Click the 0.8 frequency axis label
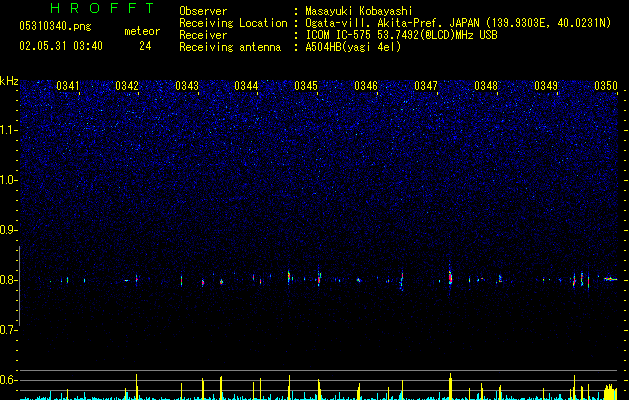 coord(8,280)
